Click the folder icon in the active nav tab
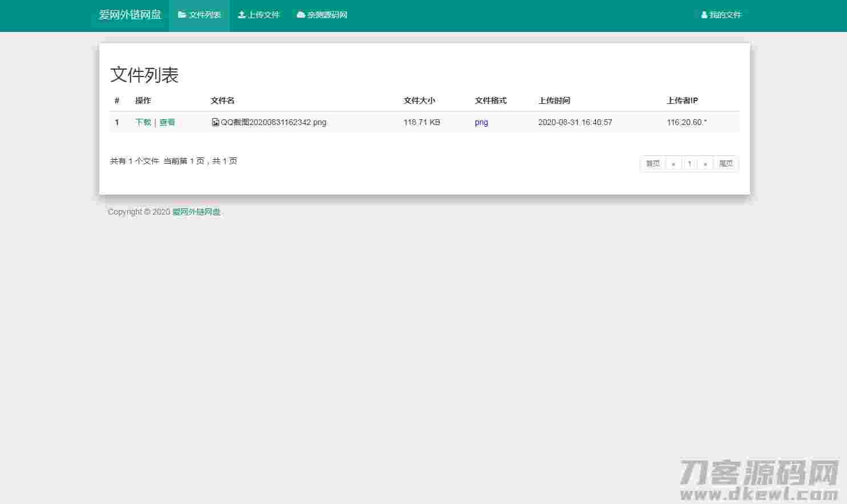The height and width of the screenshot is (504, 847). (x=182, y=15)
